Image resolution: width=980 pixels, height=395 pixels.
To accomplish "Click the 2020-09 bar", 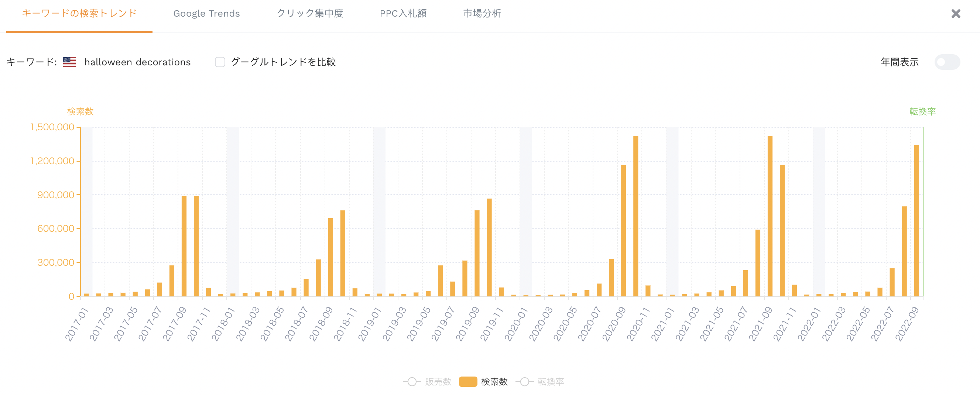I will (x=624, y=230).
